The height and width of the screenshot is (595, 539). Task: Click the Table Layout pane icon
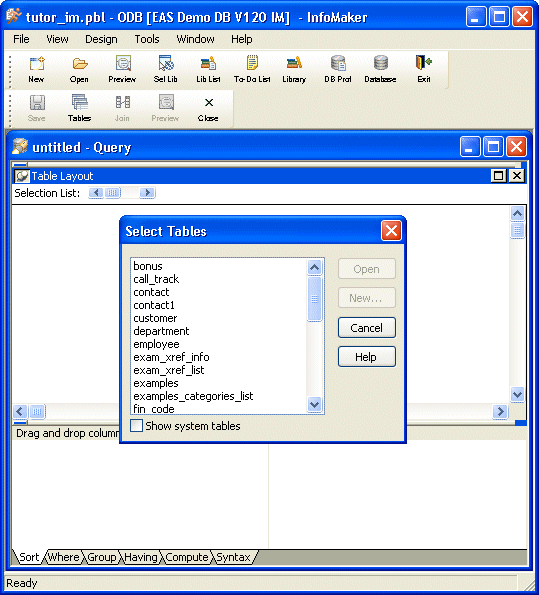point(22,176)
